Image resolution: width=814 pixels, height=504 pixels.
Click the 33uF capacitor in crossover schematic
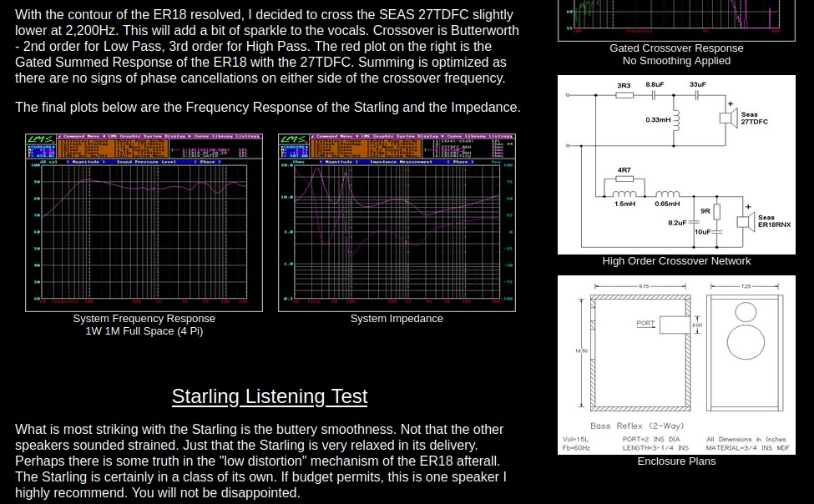696,95
